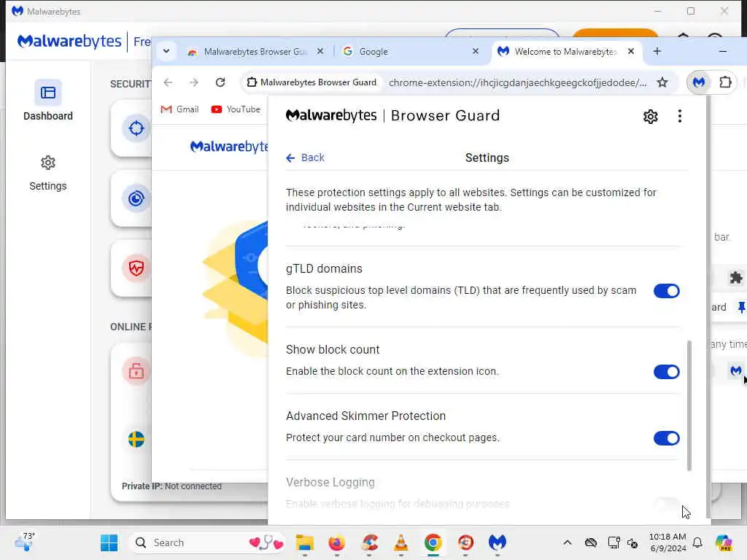Bookmark this page with the star icon
This screenshot has height=560, width=747.
[x=662, y=82]
